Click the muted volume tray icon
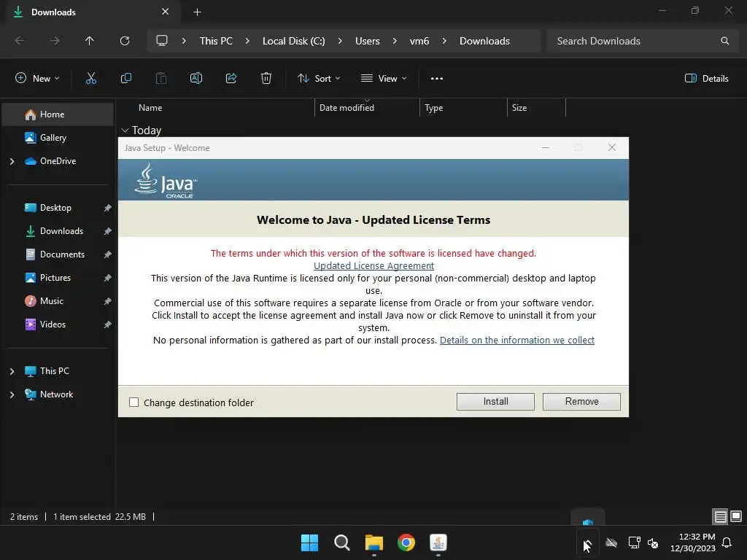 pos(653,542)
